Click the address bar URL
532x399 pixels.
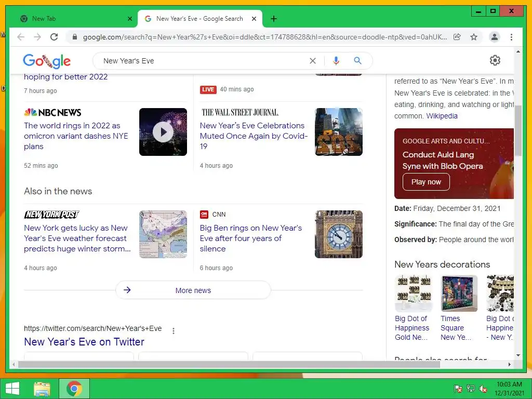tap(264, 37)
